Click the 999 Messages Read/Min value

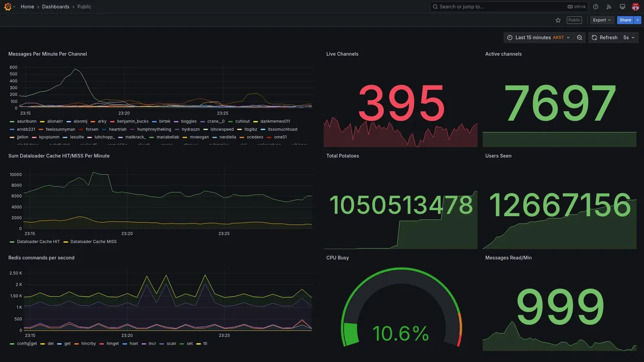click(560, 307)
